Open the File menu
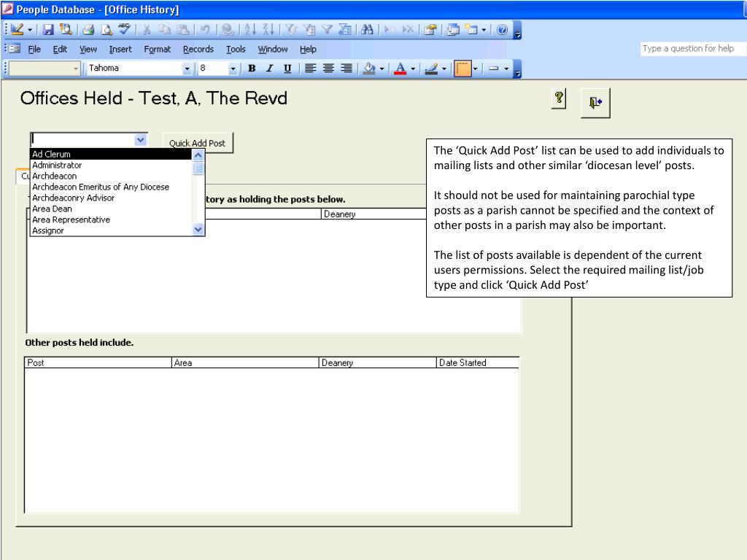 [x=34, y=49]
